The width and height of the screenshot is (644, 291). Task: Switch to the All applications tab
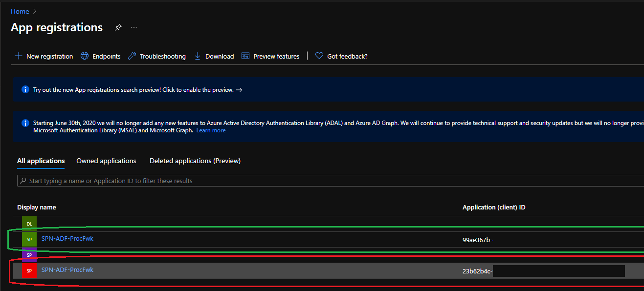click(x=41, y=161)
